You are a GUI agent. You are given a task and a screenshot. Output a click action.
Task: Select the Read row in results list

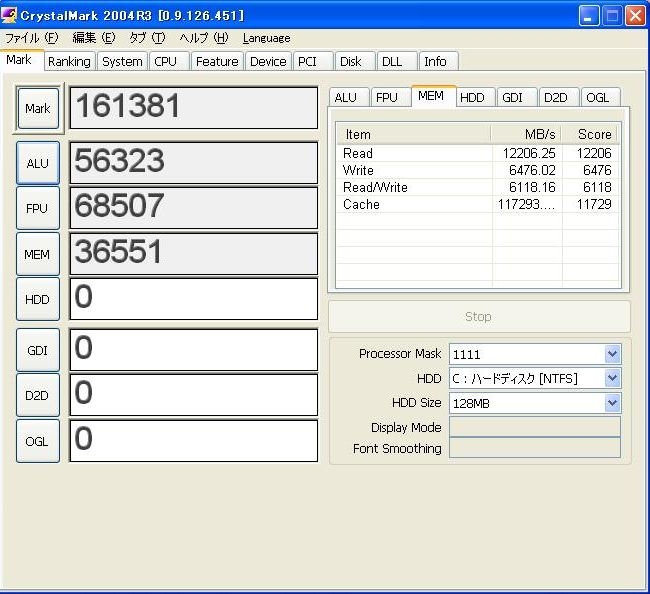358,153
